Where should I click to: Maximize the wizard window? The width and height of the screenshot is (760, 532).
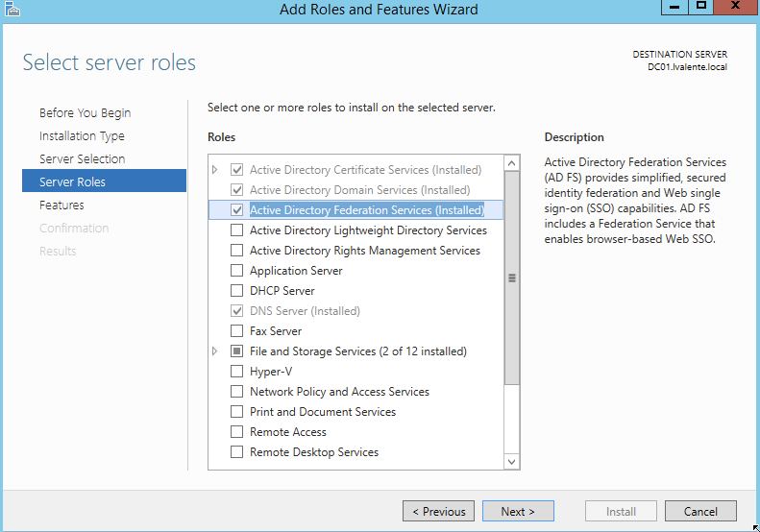pyautogui.click(x=702, y=7)
